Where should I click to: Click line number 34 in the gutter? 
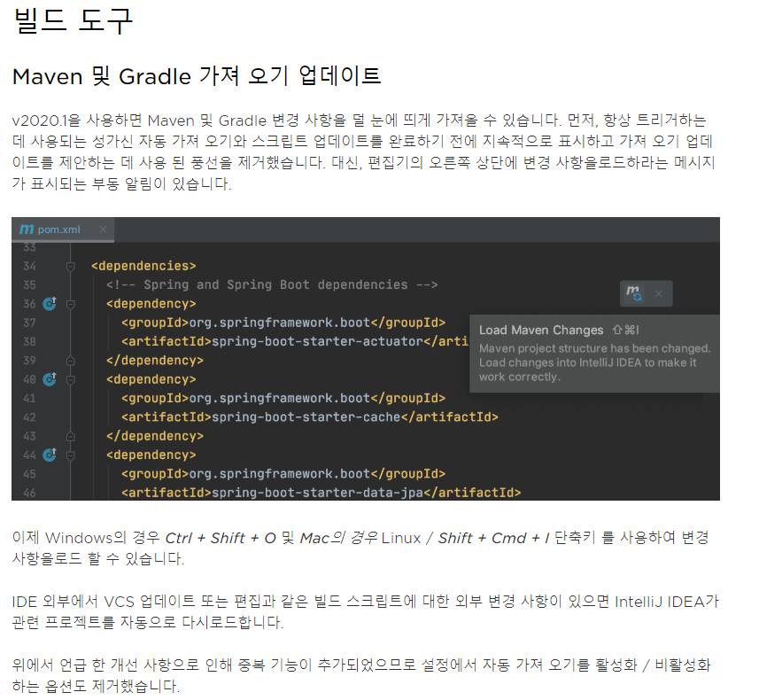coord(29,266)
